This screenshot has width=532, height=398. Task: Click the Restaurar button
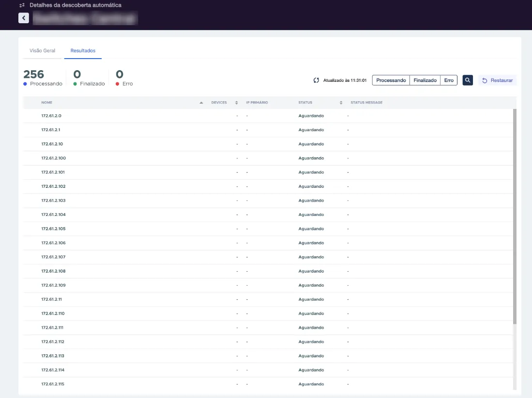click(498, 80)
